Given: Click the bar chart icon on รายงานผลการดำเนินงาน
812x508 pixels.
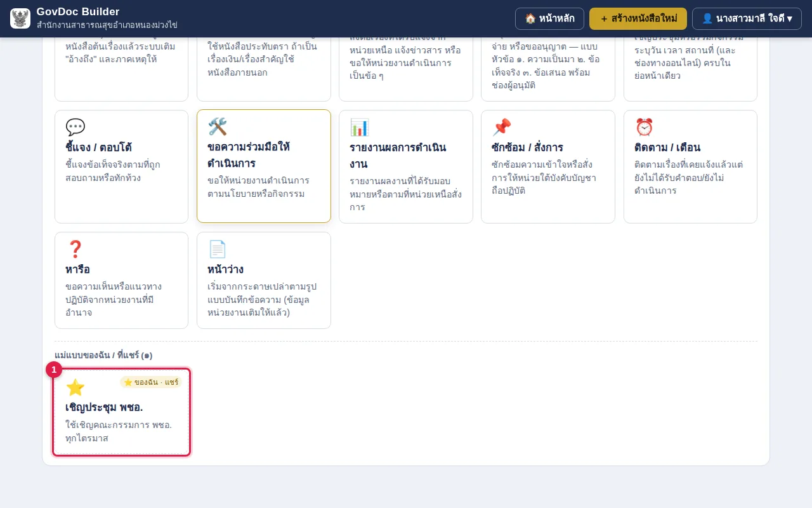Looking at the screenshot, I should tap(360, 128).
